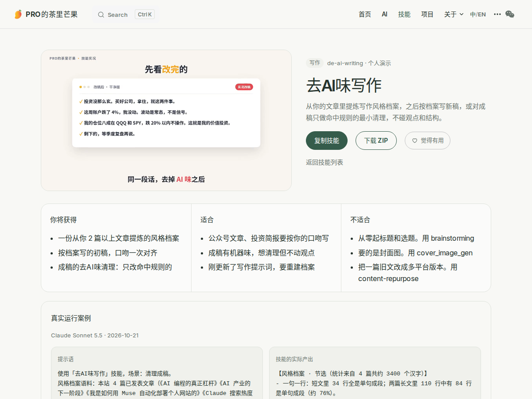Click the de-ai-writing · 个人演示 label

point(359,63)
